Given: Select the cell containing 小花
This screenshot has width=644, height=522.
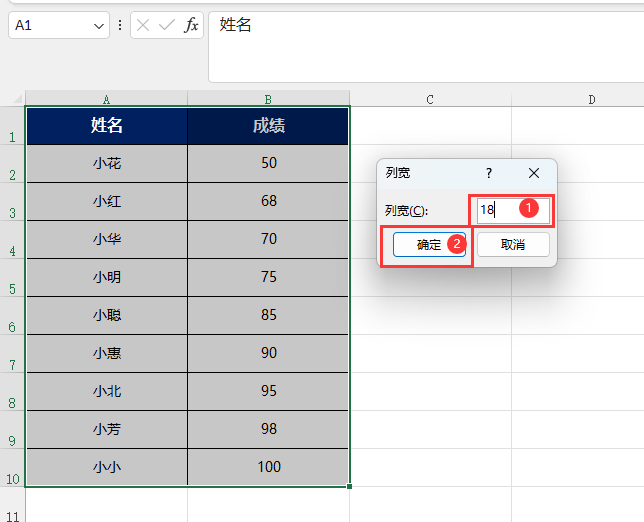Looking at the screenshot, I should point(107,163).
